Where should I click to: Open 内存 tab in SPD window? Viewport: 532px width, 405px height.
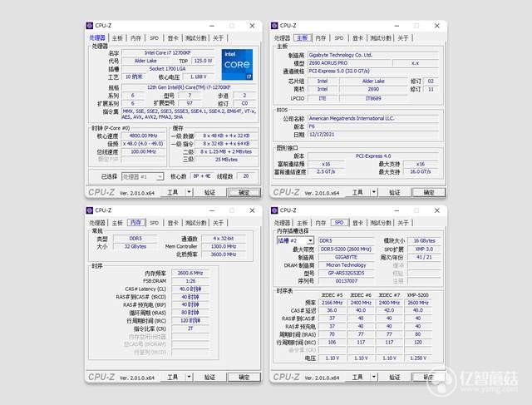click(x=321, y=223)
